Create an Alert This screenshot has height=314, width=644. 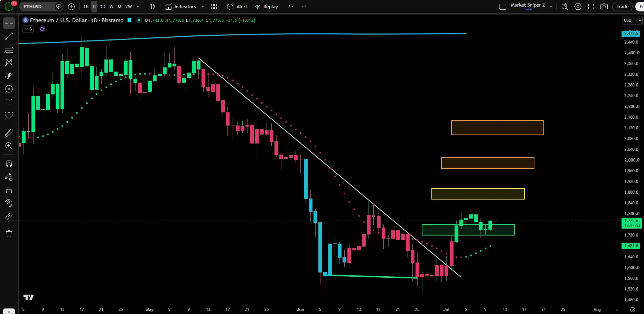tap(237, 7)
